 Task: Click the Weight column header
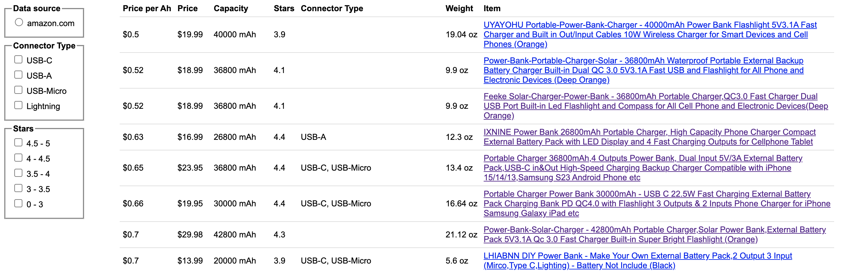coord(459,8)
